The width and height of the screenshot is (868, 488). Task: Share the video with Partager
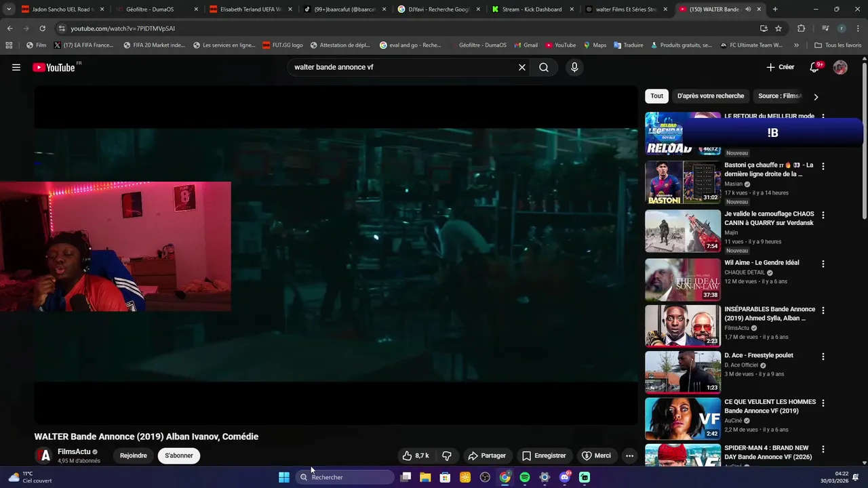click(x=487, y=455)
